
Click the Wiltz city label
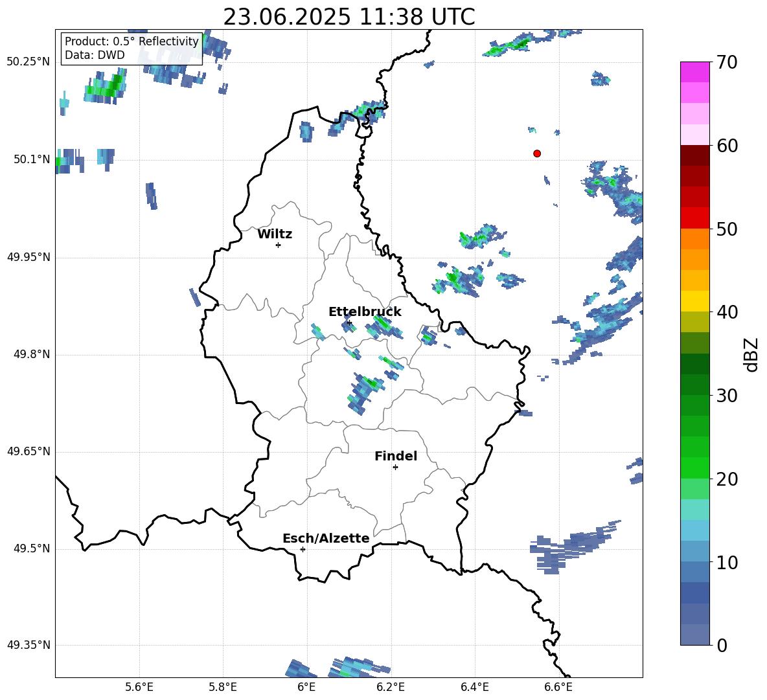(275, 234)
